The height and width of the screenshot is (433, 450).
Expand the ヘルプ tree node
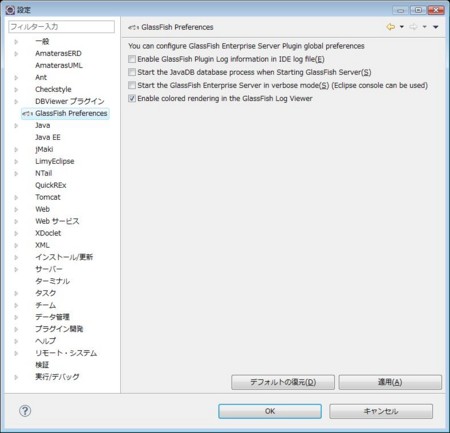[x=16, y=341]
